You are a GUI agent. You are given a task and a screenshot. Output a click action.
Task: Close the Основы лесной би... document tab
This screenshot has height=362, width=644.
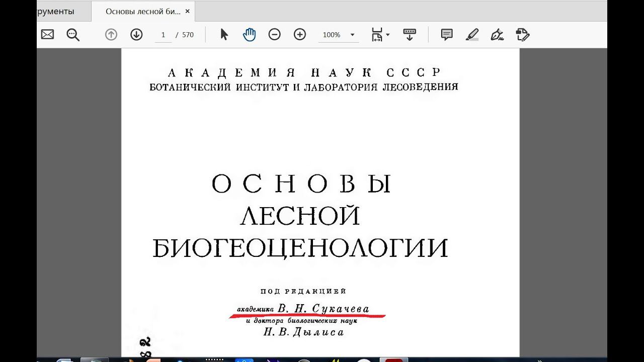tap(188, 11)
